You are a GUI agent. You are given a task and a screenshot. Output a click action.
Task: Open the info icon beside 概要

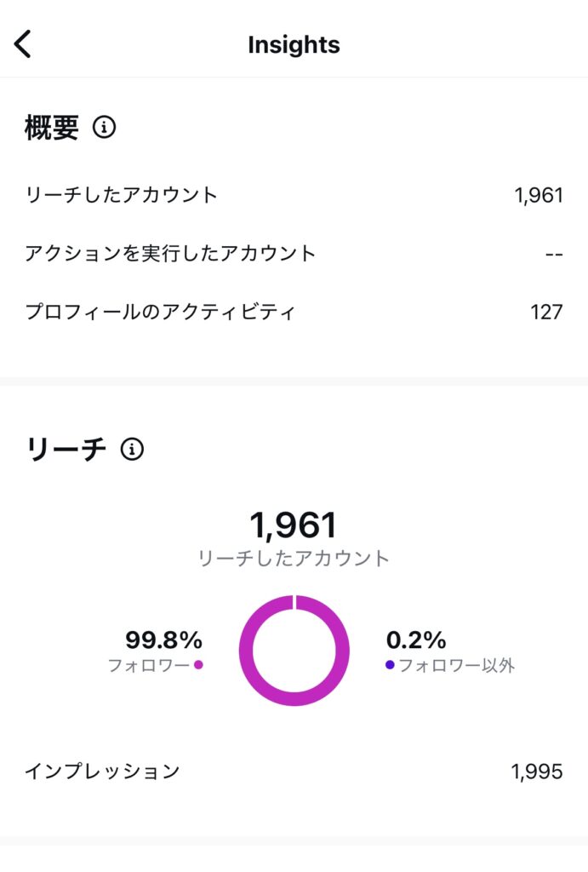[104, 128]
